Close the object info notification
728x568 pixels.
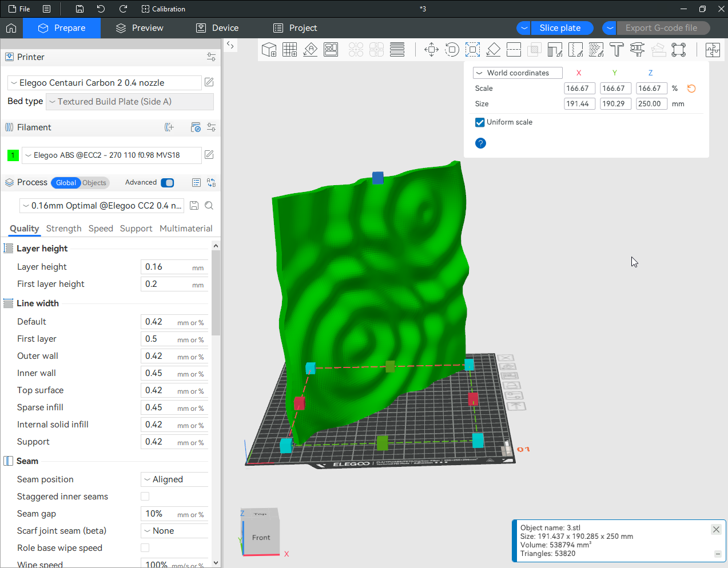coord(716,529)
